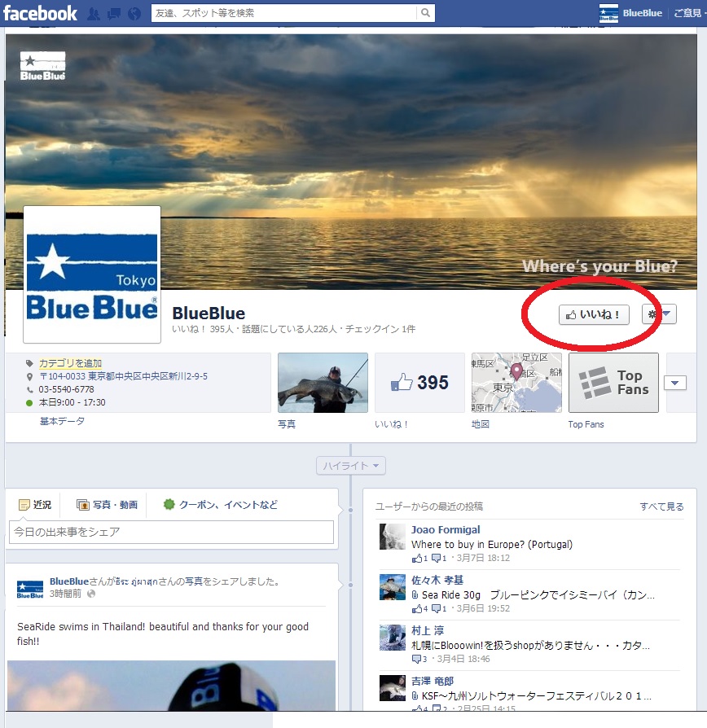Open friend requests icon in top bar
Viewport: 707px width, 728px height.
94,14
